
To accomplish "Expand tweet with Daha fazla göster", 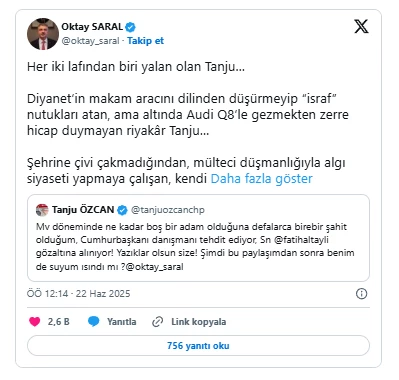I will point(261,179).
